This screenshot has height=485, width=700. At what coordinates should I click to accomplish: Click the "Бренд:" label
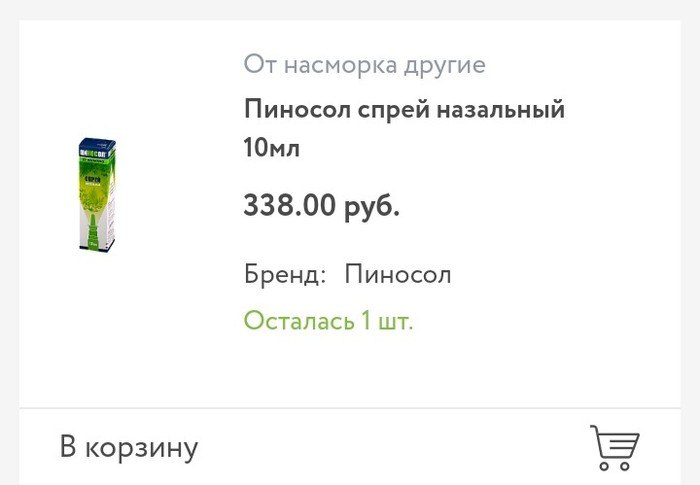click(285, 274)
